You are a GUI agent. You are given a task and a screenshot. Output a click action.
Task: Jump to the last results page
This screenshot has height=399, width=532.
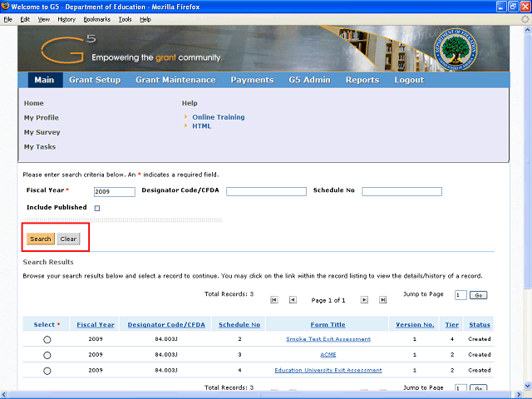tap(383, 299)
